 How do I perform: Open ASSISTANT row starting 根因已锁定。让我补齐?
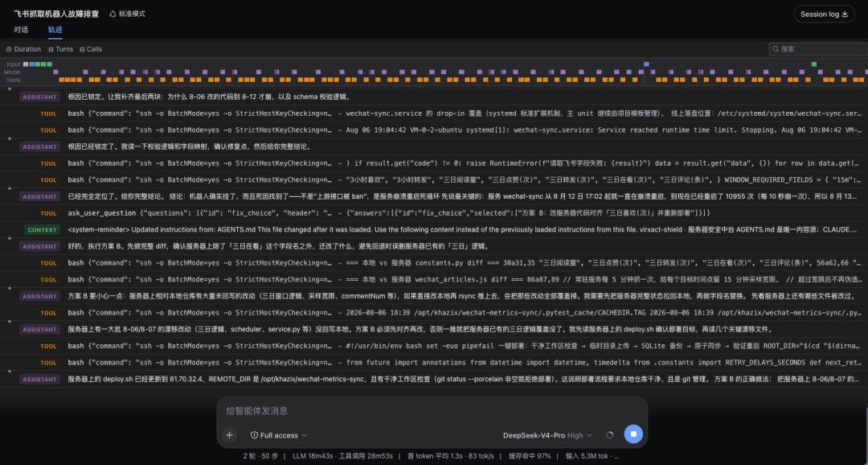[434, 97]
